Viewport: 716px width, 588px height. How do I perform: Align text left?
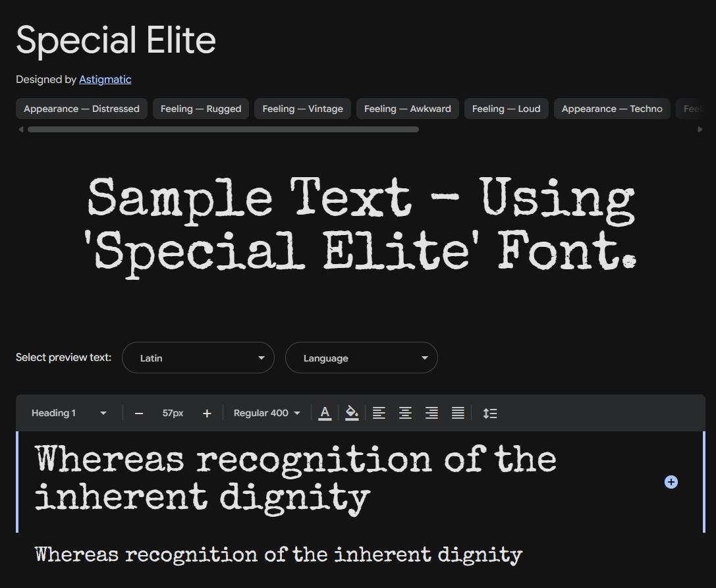coord(379,413)
